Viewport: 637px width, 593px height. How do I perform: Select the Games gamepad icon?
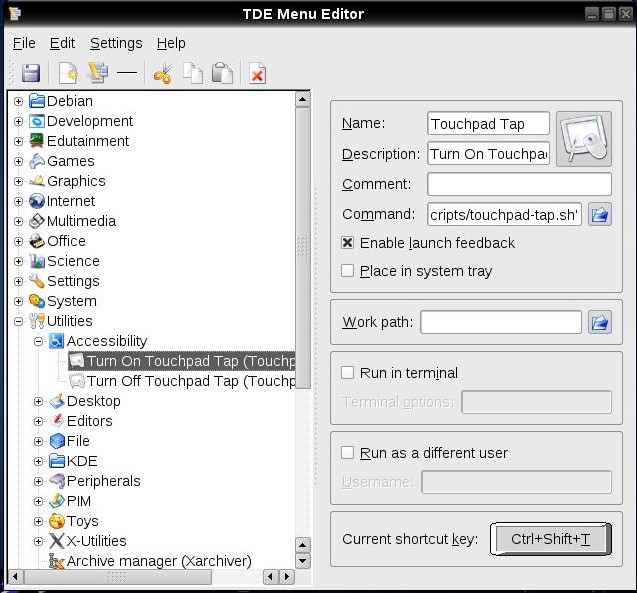tap(37, 161)
